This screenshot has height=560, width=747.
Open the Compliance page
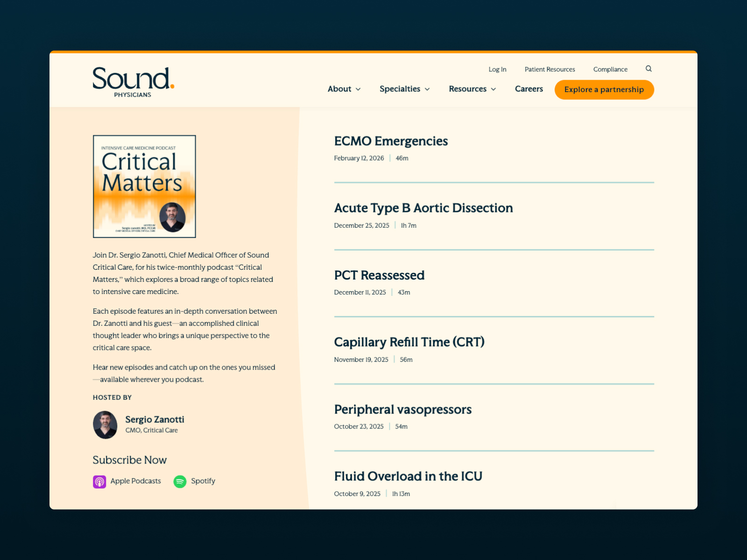point(610,69)
